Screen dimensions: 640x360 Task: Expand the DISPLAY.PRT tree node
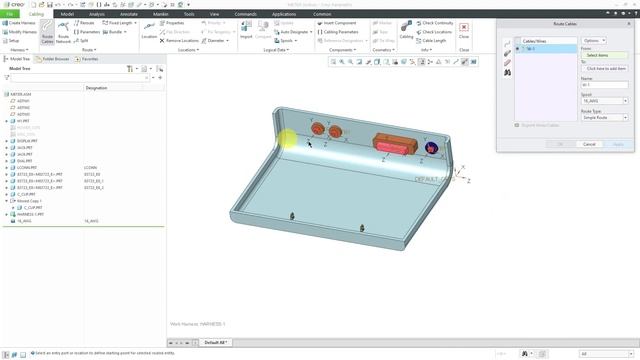coord(7,141)
